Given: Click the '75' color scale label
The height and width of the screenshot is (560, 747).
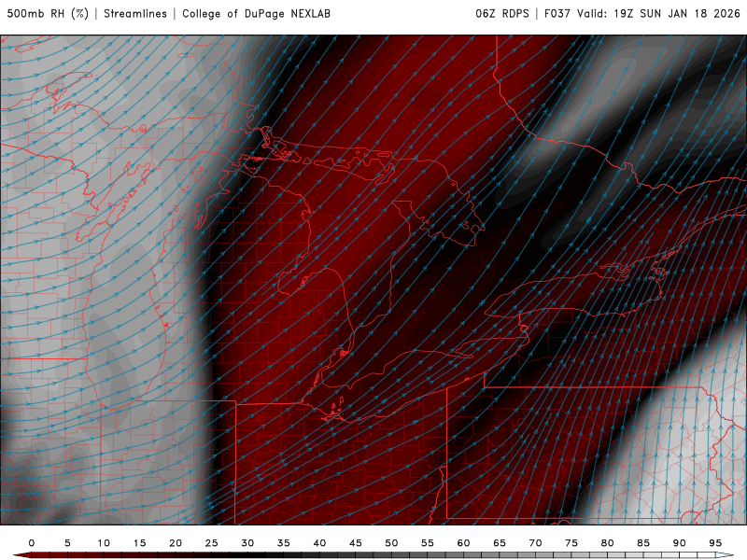Looking at the screenshot, I should 571,543.
